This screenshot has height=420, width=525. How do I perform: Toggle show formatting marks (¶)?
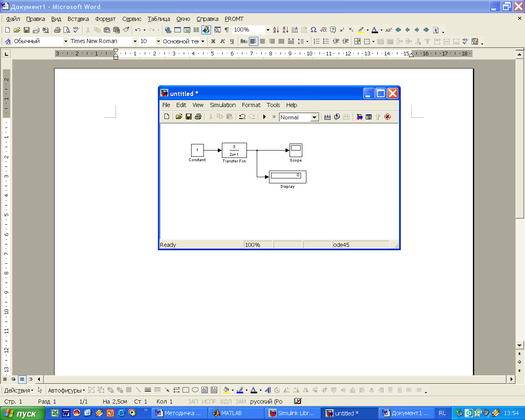pyautogui.click(x=227, y=30)
